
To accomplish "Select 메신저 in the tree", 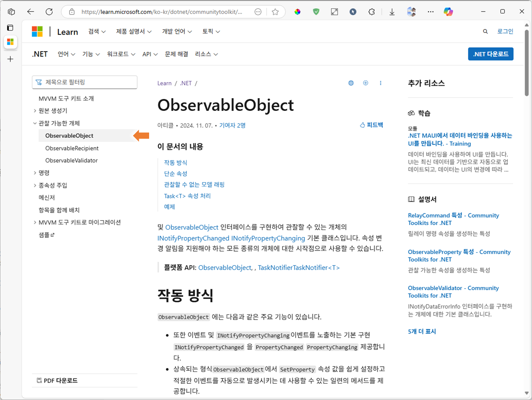I will click(47, 198).
